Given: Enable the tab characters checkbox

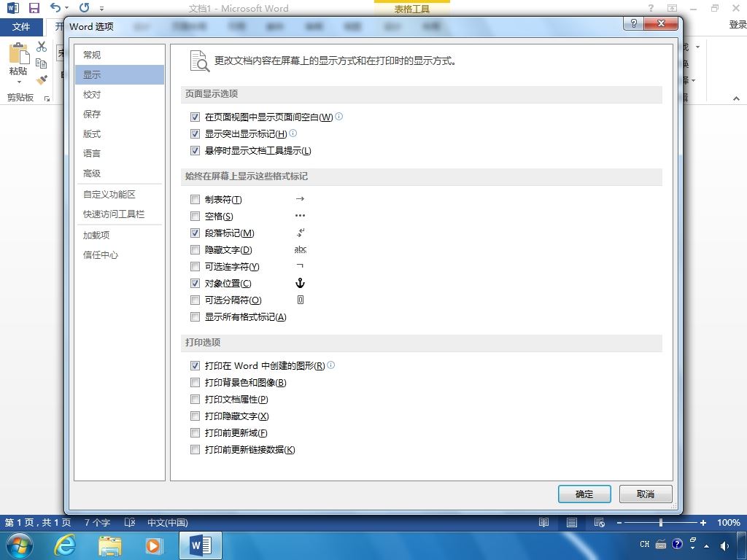Looking at the screenshot, I should click(195, 199).
